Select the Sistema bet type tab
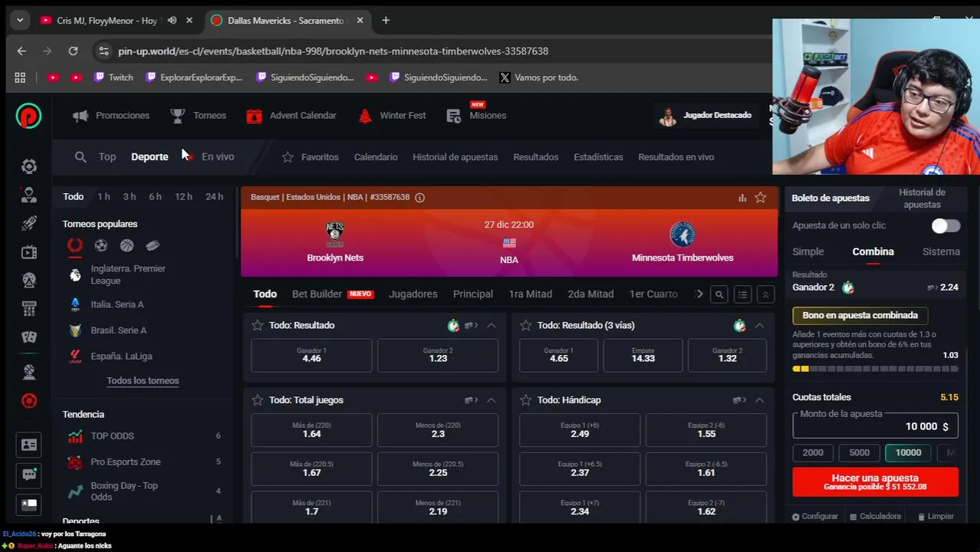980x552 pixels. tap(941, 252)
